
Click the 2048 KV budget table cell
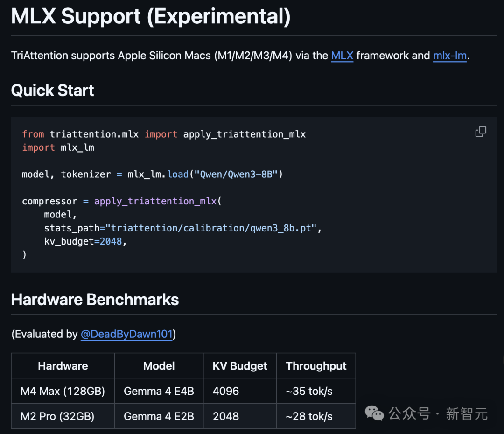[240, 416]
